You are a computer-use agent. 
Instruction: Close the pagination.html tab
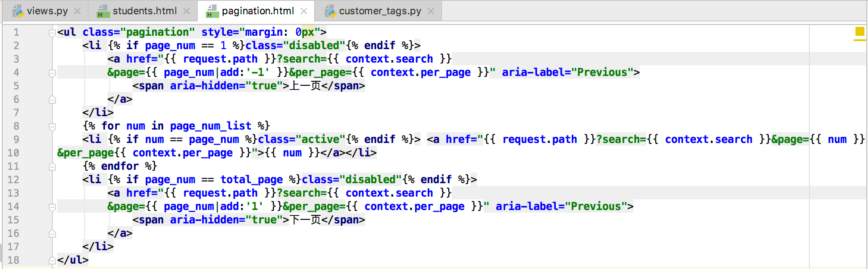pos(304,11)
